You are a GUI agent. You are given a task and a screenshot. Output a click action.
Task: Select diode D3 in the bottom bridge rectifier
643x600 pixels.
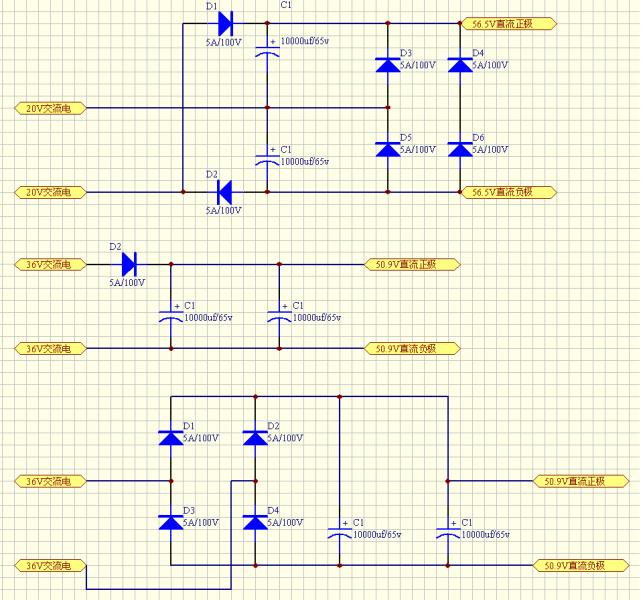tap(171, 522)
